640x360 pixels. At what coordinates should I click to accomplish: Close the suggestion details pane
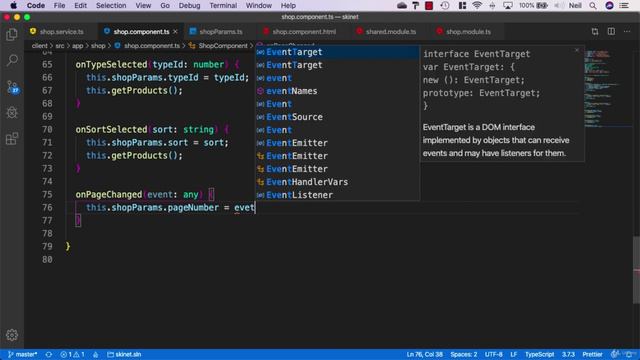click(x=577, y=50)
